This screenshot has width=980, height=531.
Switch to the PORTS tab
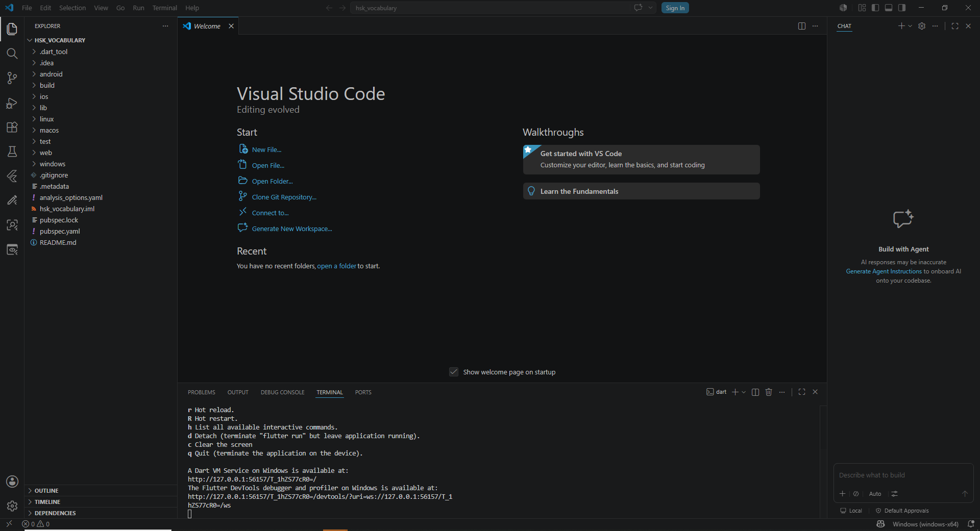363,392
